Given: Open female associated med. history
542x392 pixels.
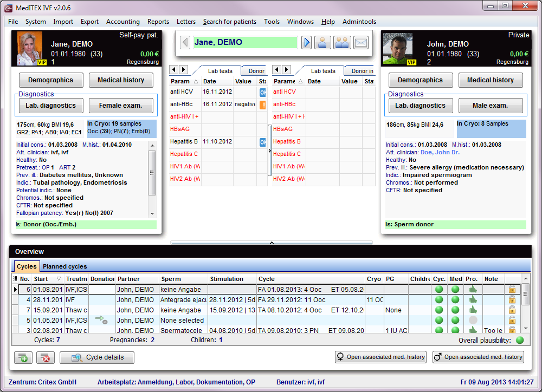Looking at the screenshot, I should 380,357.
